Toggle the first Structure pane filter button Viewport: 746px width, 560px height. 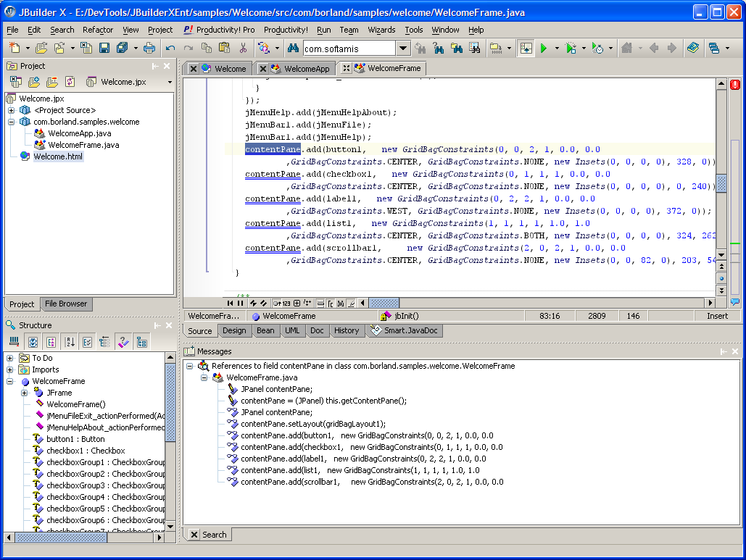tap(14, 342)
